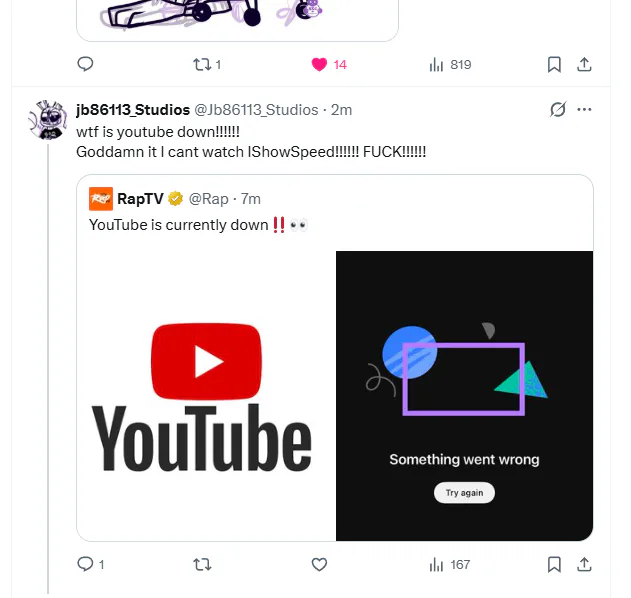Repost the top post with 1 repost

[x=202, y=64]
